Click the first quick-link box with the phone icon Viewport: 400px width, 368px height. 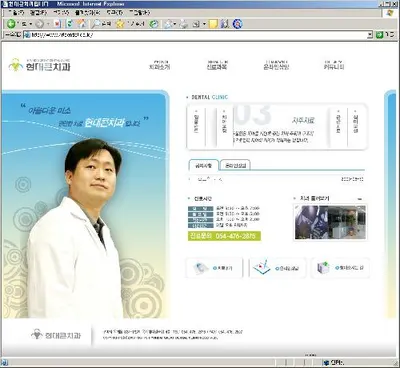(214, 268)
